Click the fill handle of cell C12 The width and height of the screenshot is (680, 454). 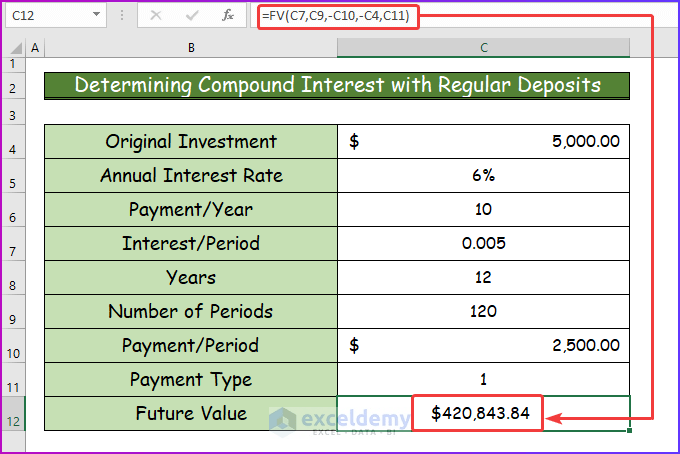629,430
